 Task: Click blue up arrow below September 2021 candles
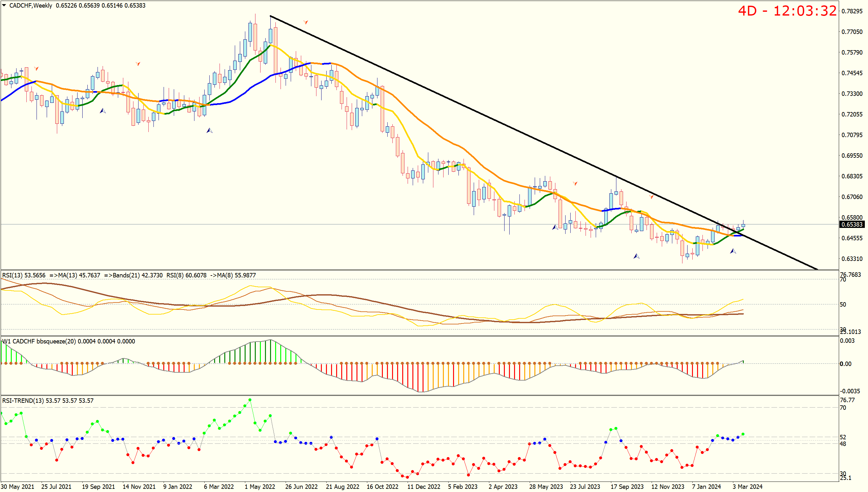pos(103,110)
